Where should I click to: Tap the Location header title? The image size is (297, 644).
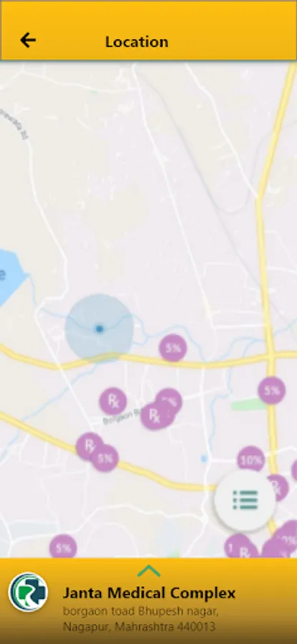pyautogui.click(x=137, y=42)
